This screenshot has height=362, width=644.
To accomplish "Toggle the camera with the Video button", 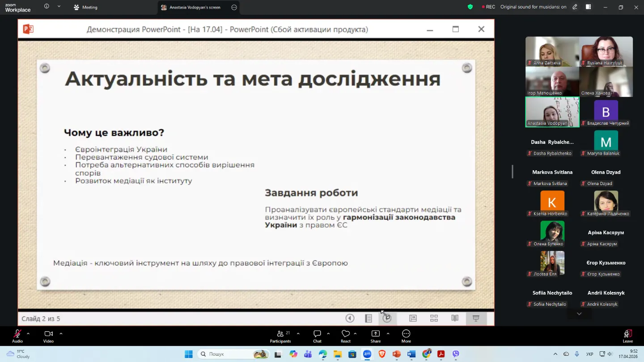I will 48,336.
